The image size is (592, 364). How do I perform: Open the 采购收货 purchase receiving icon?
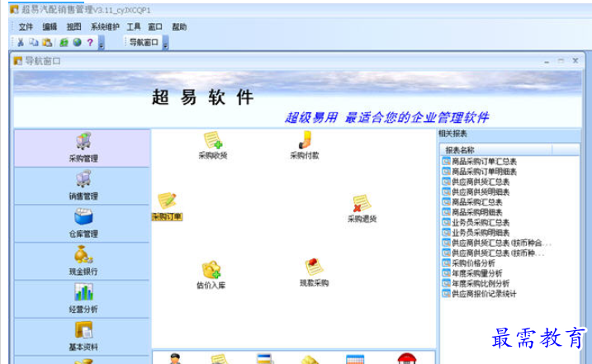212,141
